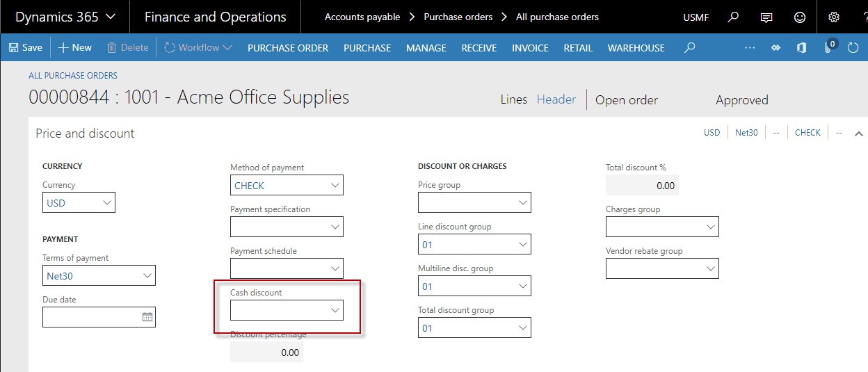Click the action pane search icon
Image resolution: width=868 pixels, height=372 pixels.
[x=689, y=47]
